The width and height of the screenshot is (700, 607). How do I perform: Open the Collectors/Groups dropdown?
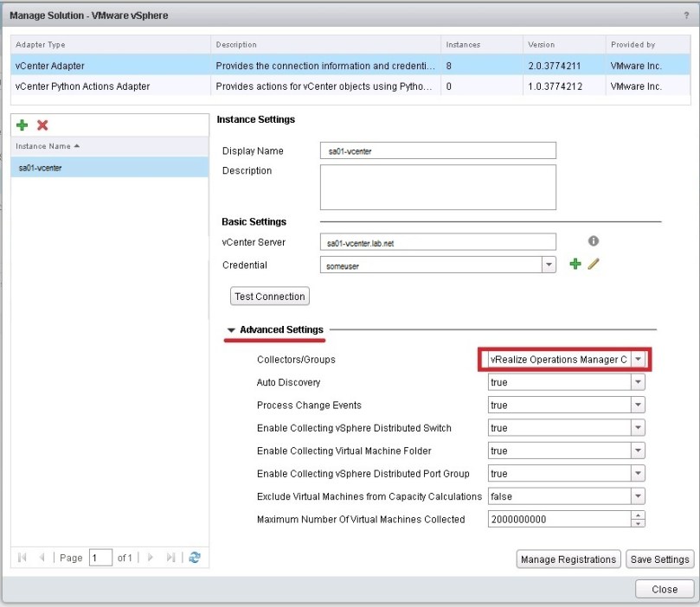(x=638, y=359)
